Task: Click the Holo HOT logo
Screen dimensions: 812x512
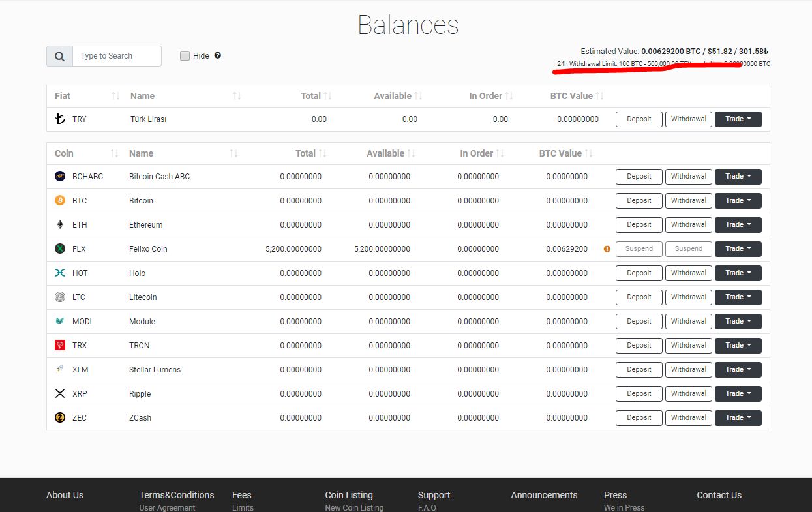Action: [x=60, y=273]
